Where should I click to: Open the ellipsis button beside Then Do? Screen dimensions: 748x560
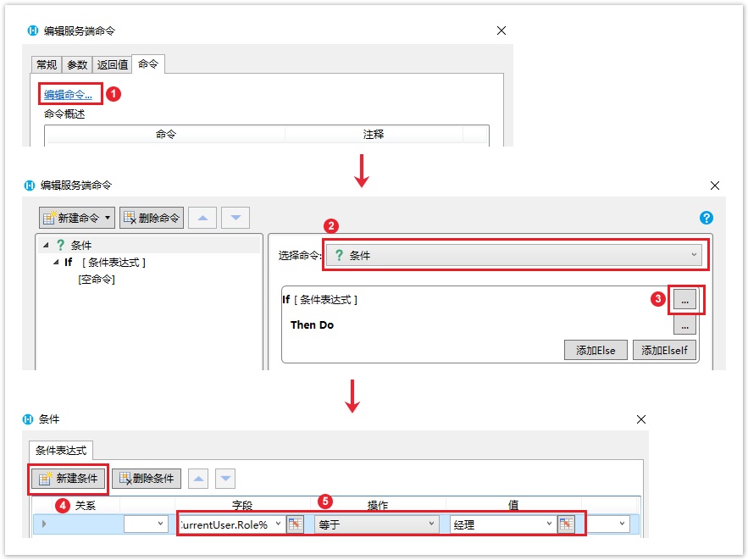686,325
